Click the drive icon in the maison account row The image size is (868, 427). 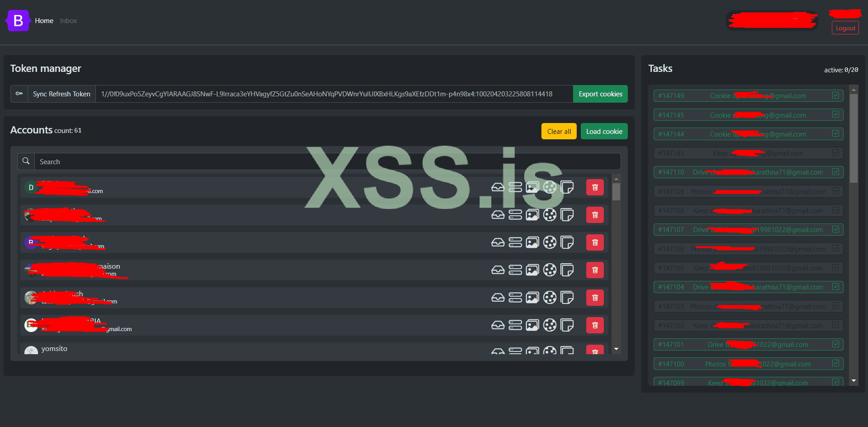pos(498,270)
